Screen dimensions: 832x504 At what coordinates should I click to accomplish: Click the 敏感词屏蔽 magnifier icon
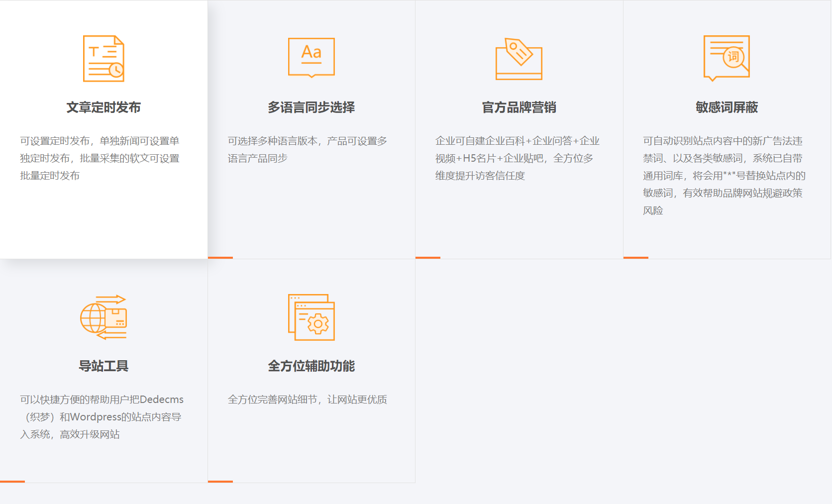[727, 58]
